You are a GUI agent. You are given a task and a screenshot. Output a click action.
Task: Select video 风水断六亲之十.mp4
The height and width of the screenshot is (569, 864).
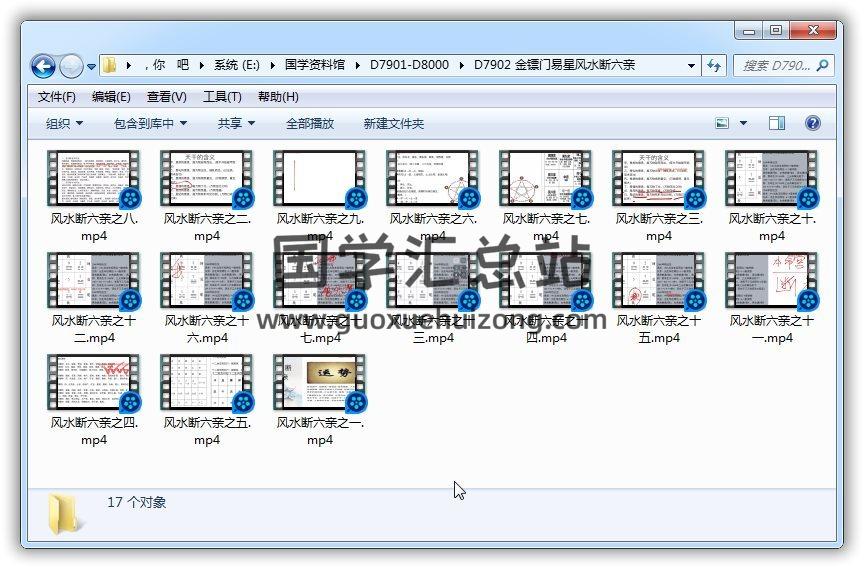point(771,196)
